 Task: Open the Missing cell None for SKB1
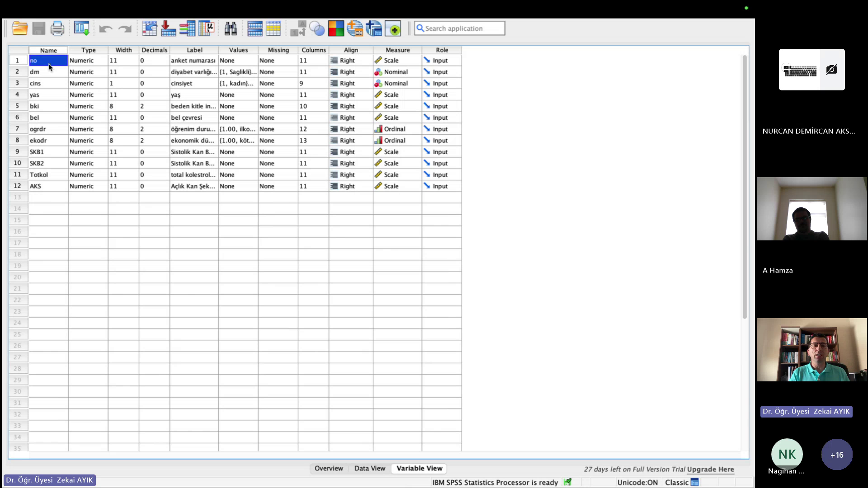click(x=278, y=152)
